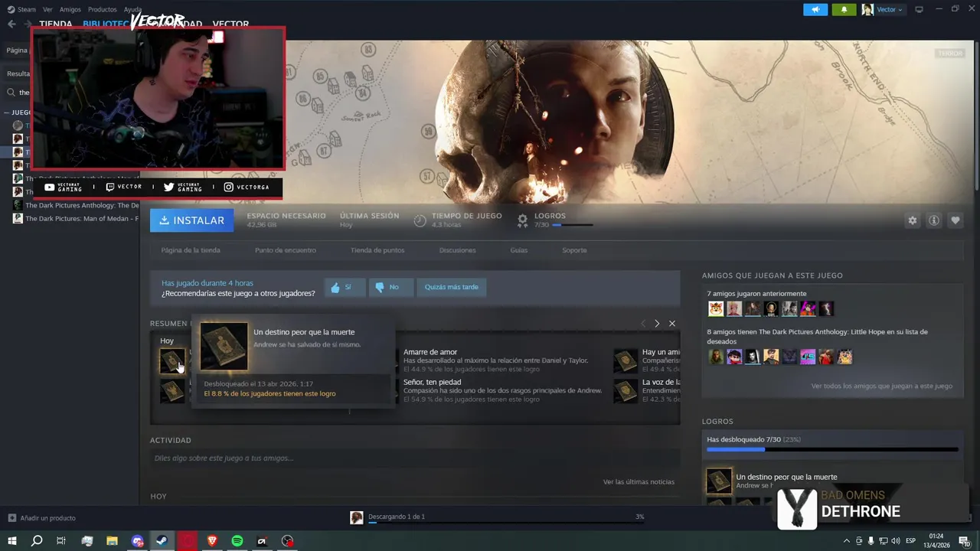Open Página de la tienda tab
Image resolution: width=980 pixels, height=551 pixels.
click(191, 250)
